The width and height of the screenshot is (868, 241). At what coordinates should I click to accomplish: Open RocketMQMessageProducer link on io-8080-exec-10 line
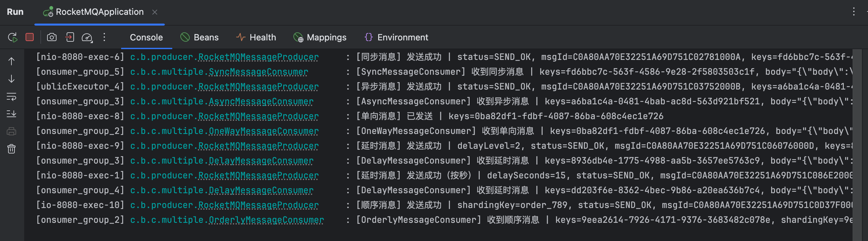[258, 205]
